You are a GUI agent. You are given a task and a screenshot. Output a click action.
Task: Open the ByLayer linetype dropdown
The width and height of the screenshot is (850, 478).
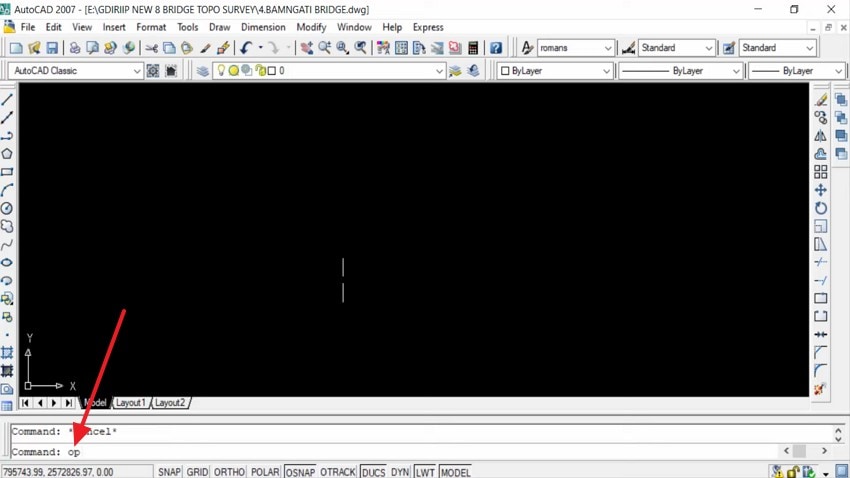pyautogui.click(x=736, y=71)
